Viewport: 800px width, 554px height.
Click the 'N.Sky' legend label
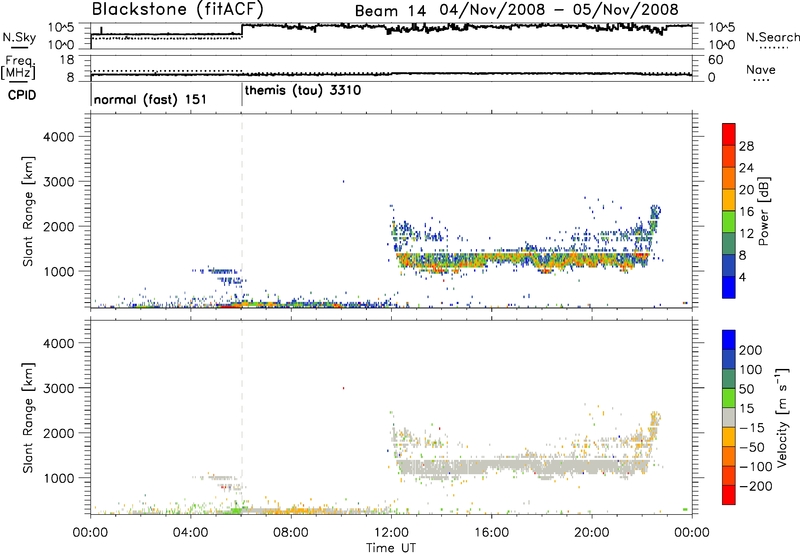[19, 37]
